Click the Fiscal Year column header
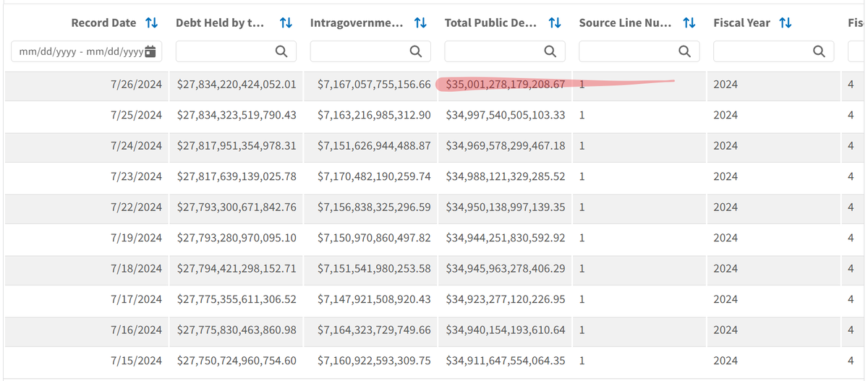This screenshot has height=381, width=868. pos(742,23)
